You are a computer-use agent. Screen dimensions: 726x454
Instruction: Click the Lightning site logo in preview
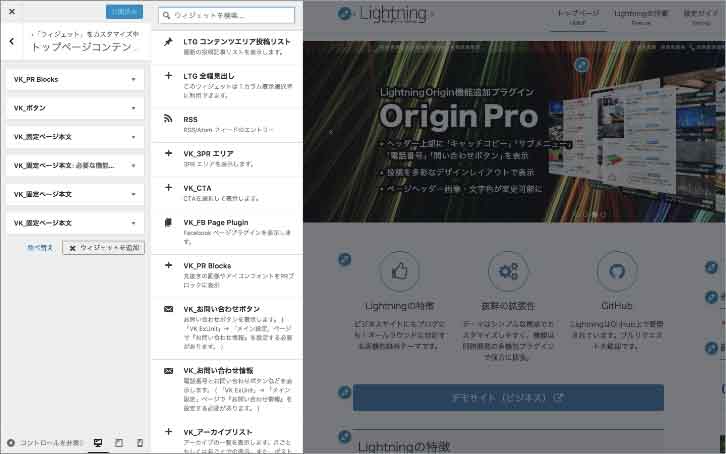tap(393, 14)
